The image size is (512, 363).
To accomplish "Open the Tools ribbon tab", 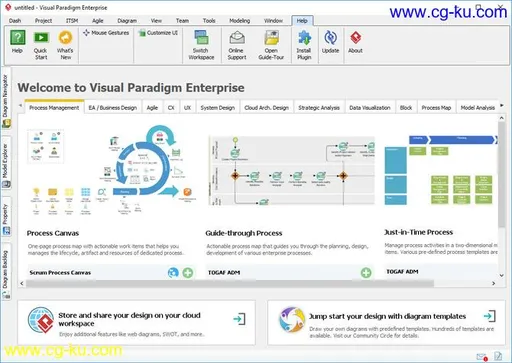I will click(x=209, y=21).
